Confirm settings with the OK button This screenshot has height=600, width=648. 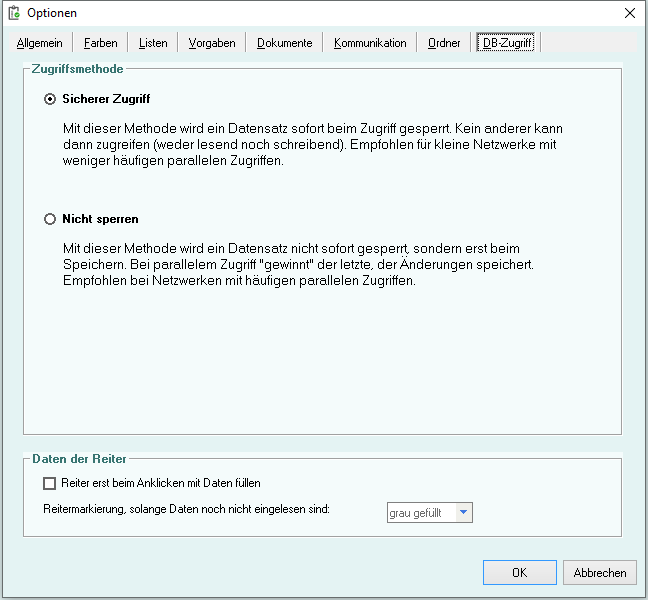click(x=519, y=573)
